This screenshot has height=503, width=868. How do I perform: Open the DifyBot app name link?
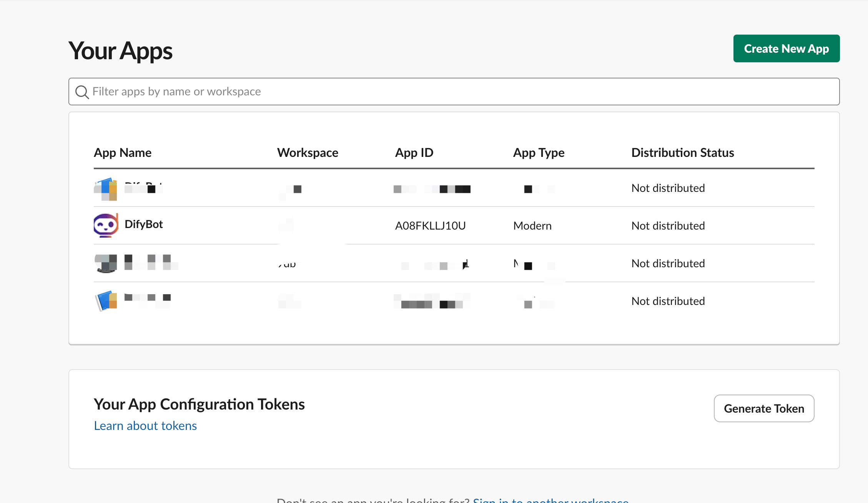pos(144,224)
